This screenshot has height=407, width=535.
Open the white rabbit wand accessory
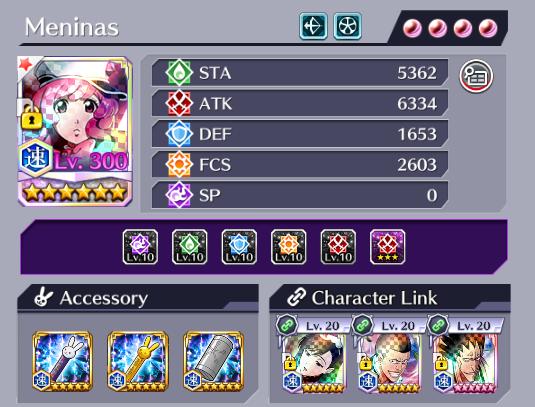tap(62, 361)
